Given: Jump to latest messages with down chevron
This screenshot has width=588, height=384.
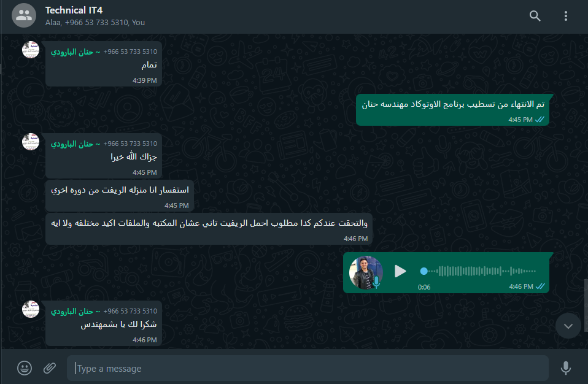Looking at the screenshot, I should [x=568, y=326].
